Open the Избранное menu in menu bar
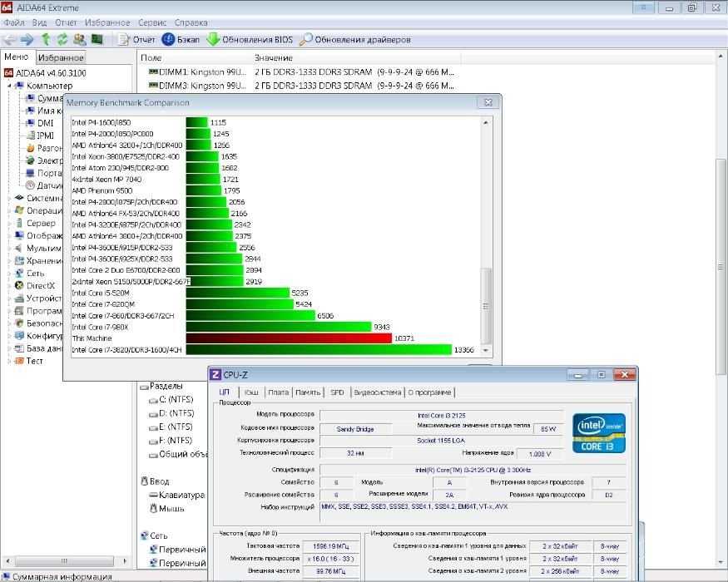 pyautogui.click(x=107, y=22)
